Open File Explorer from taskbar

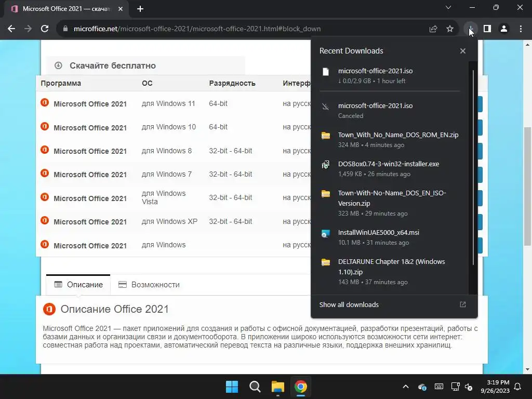coord(278,387)
